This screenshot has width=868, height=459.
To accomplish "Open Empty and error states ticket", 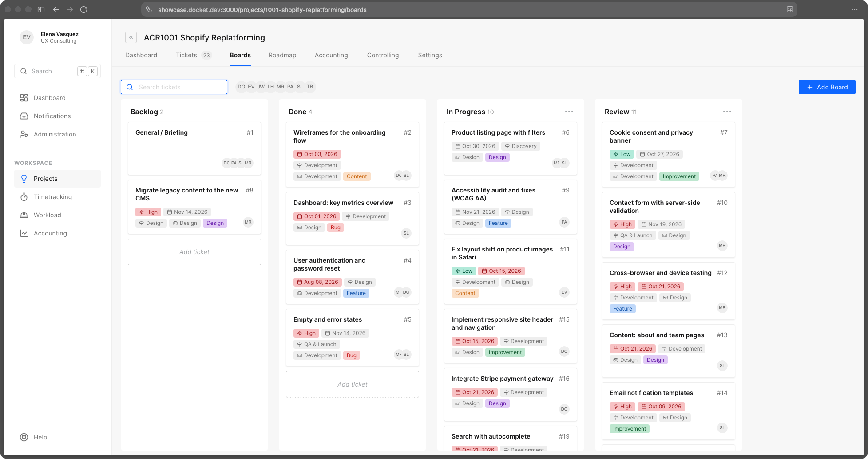I will coord(353,338).
